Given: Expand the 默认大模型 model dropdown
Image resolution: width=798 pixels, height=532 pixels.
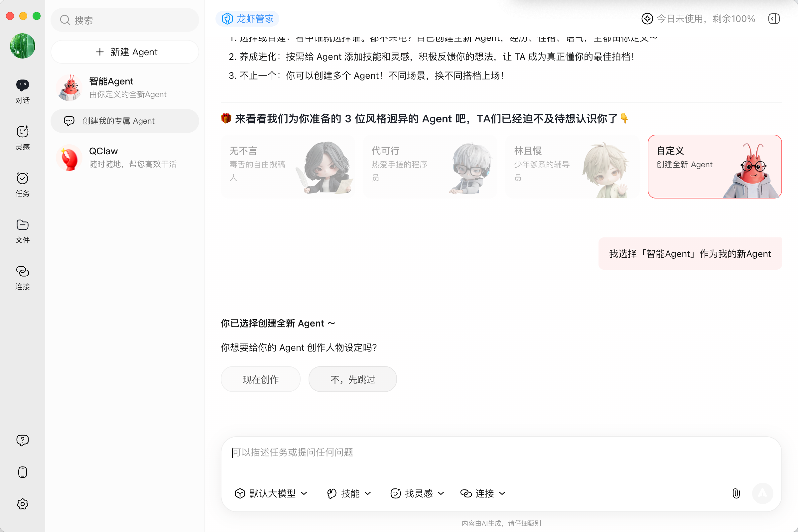Looking at the screenshot, I should click(x=271, y=493).
